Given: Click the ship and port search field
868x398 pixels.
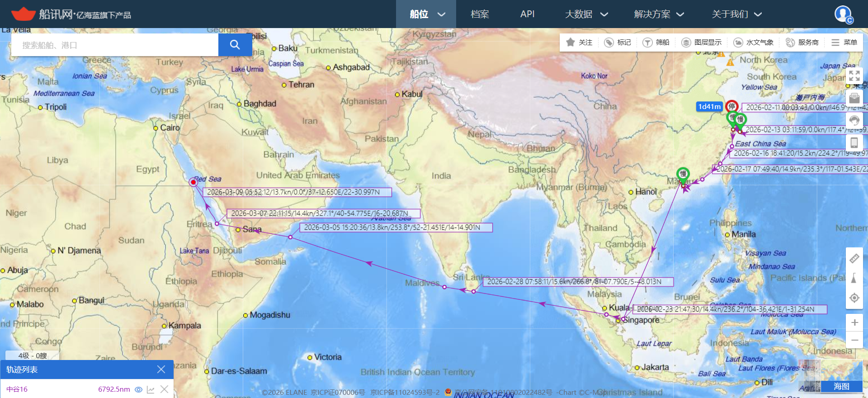Looking at the screenshot, I should (115, 45).
